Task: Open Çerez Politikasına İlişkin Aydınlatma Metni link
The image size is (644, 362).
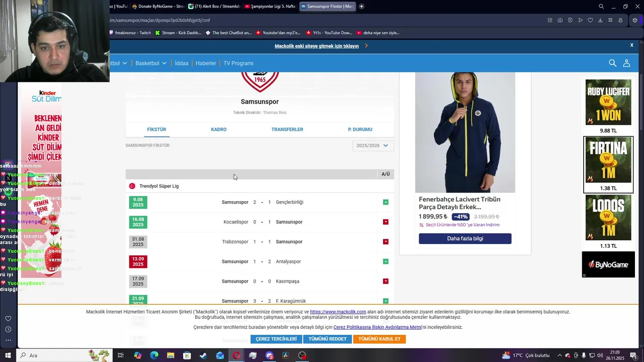Action: 377,327
